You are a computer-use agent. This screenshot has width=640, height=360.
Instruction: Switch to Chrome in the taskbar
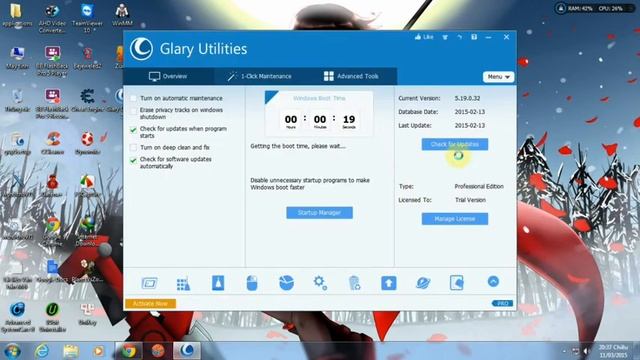click(x=129, y=351)
